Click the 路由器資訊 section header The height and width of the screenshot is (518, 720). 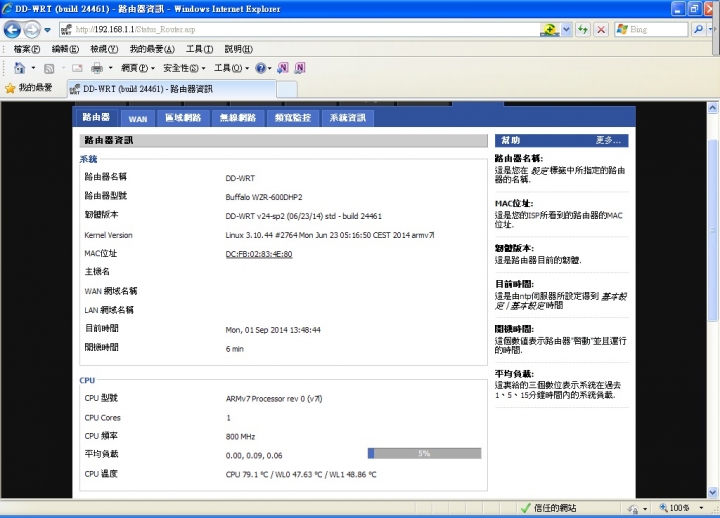(283, 141)
